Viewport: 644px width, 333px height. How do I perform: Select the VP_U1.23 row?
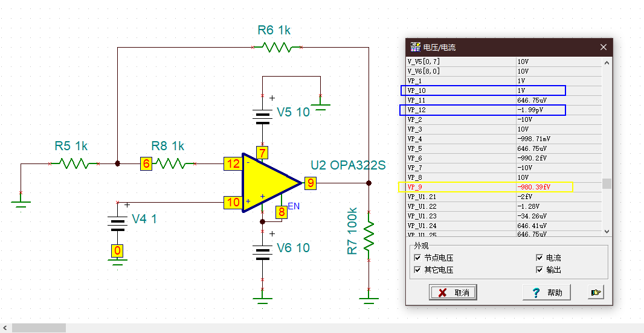[504, 216]
